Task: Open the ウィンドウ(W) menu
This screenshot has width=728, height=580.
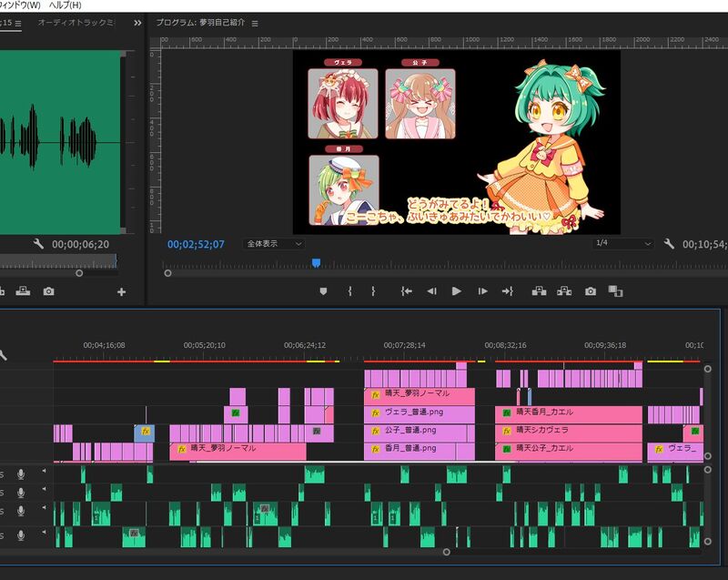Action: pos(19,5)
